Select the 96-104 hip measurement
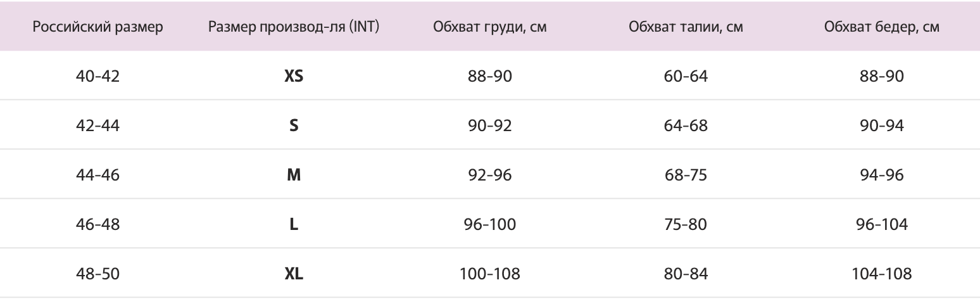This screenshot has width=980, height=299. point(882,224)
